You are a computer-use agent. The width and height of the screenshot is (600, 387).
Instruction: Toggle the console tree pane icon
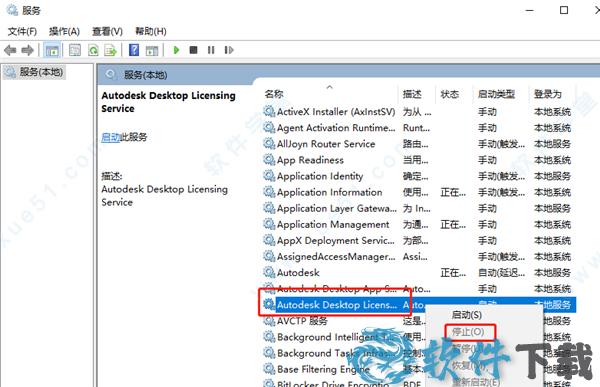[52, 50]
